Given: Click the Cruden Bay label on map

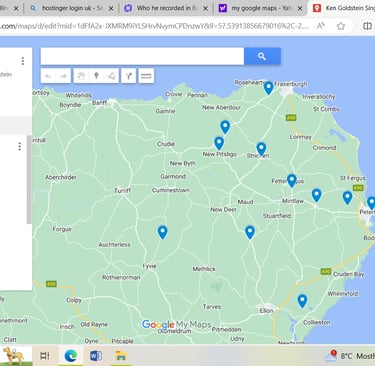Looking at the screenshot, I should tap(349, 274).
